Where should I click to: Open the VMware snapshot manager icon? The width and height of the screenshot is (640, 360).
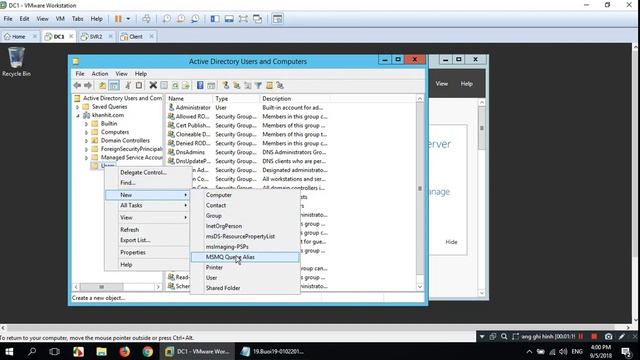[195, 19]
